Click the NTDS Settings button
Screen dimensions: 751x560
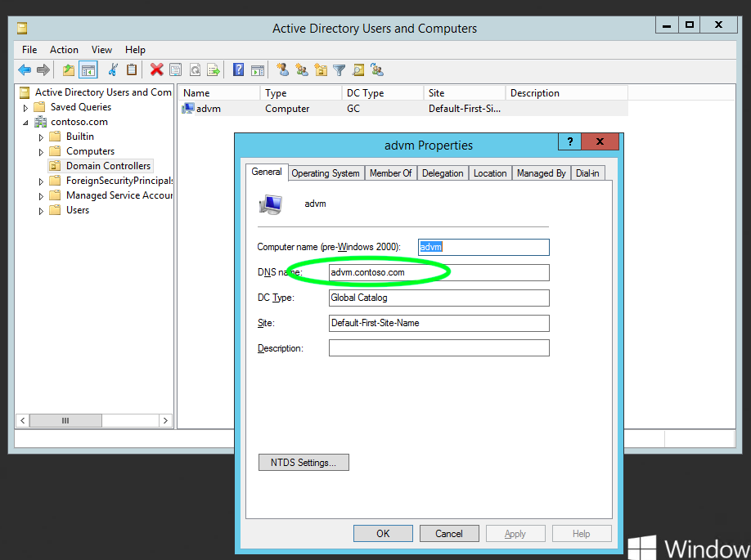click(x=304, y=462)
